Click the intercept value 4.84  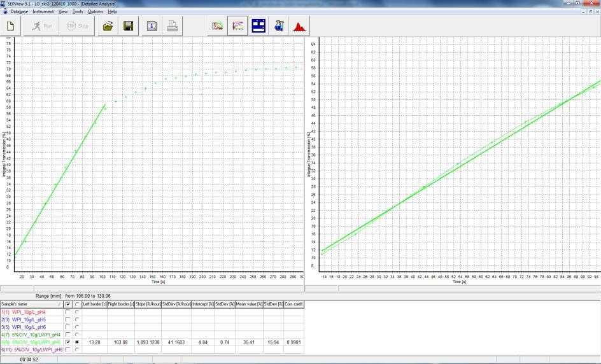(x=202, y=342)
